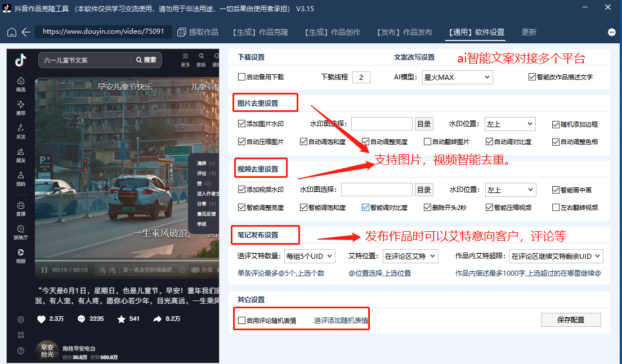Open the AI模型 dropdown showing 星火MAX
Screen dimensions: 622x364
click(x=457, y=77)
